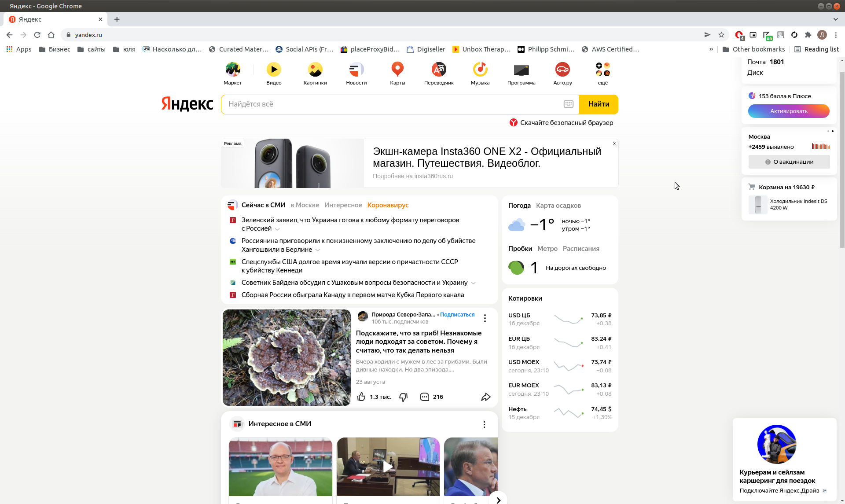The image size is (845, 504).
Task: Expand the Zelensky news item chevron
Action: (277, 229)
